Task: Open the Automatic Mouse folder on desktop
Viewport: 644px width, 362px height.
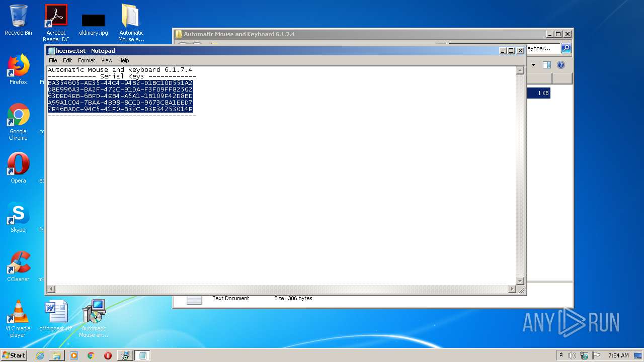Action: (x=131, y=23)
